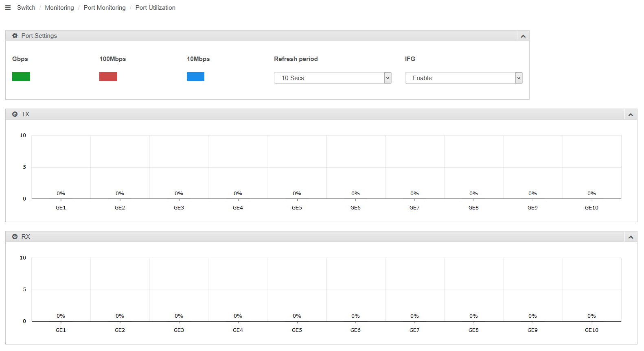Click the Port Settings gear icon

click(x=15, y=36)
